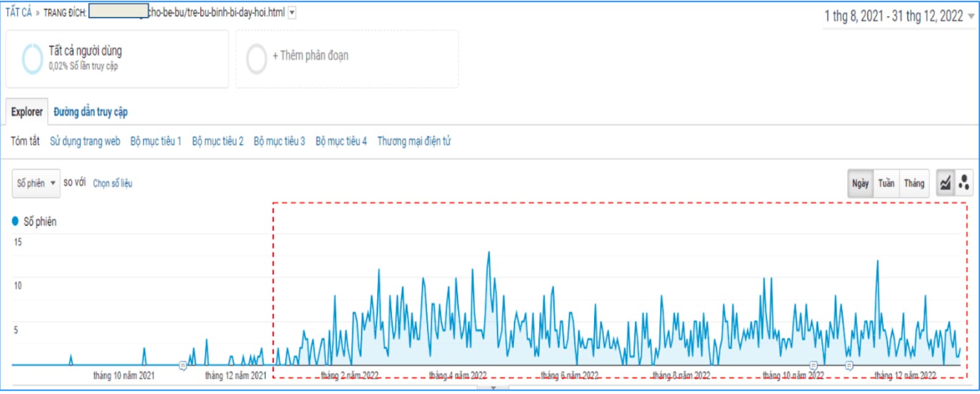Screen dimensions: 980x394
Task: Click TẤT CẢ breadcrumb link
Action: pyautogui.click(x=18, y=12)
